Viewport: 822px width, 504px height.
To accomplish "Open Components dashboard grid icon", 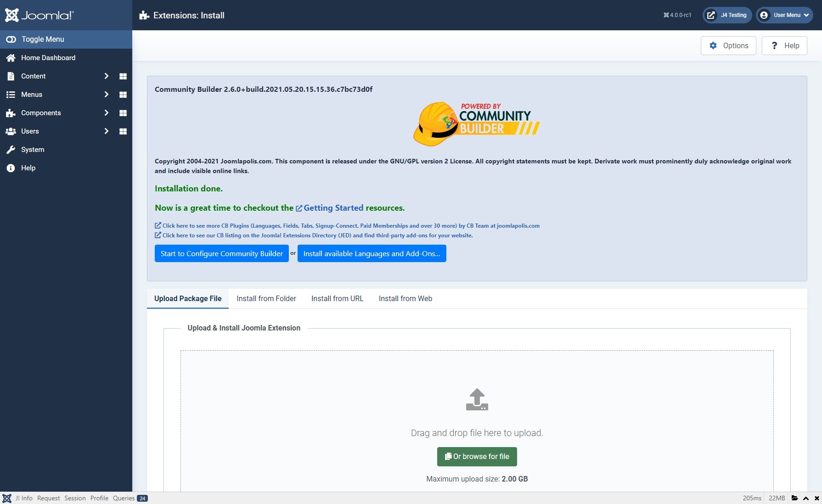I will click(x=123, y=113).
